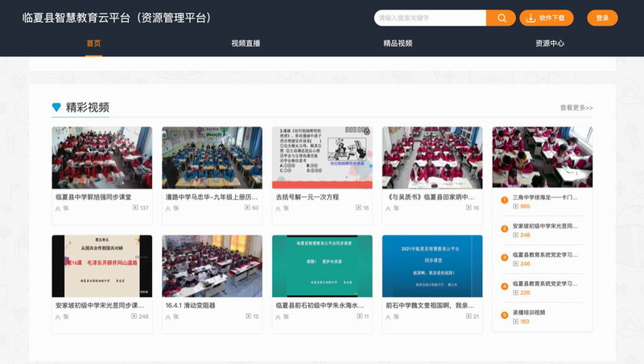Open the 视频直播 navigation tab
Screen dimensions: 644x364
pyautogui.click(x=246, y=43)
